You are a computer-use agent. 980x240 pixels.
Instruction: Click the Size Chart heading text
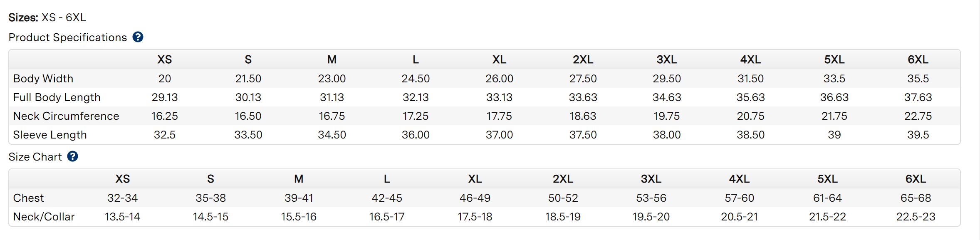(x=35, y=157)
